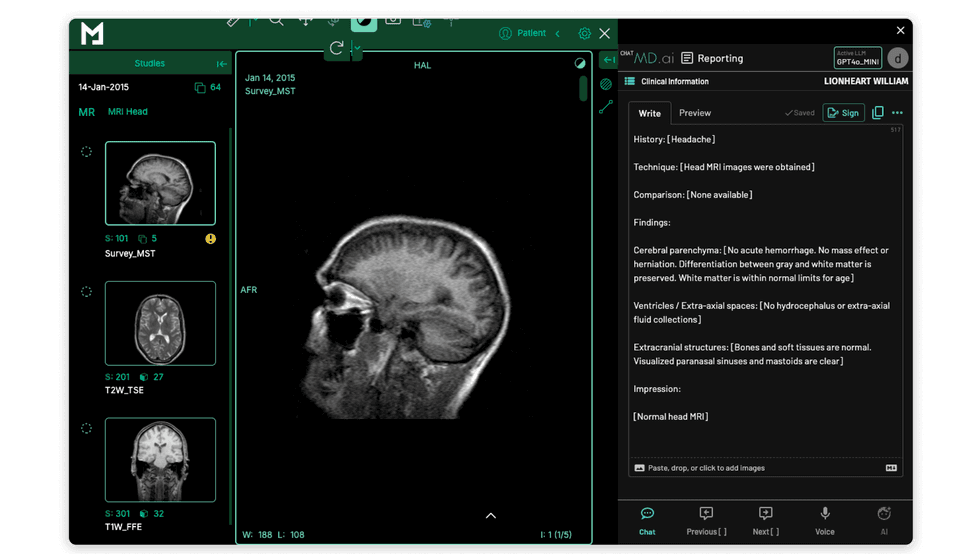Select the pan move tool

click(x=306, y=21)
